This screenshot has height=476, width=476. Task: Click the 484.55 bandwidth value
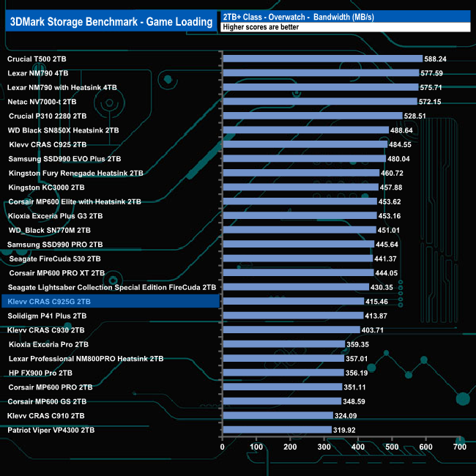(400, 144)
